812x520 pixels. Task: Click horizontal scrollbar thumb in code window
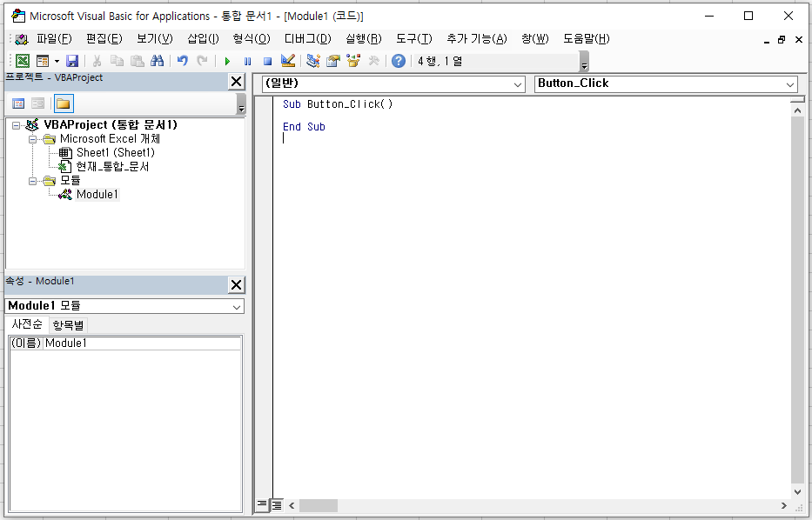click(x=319, y=505)
